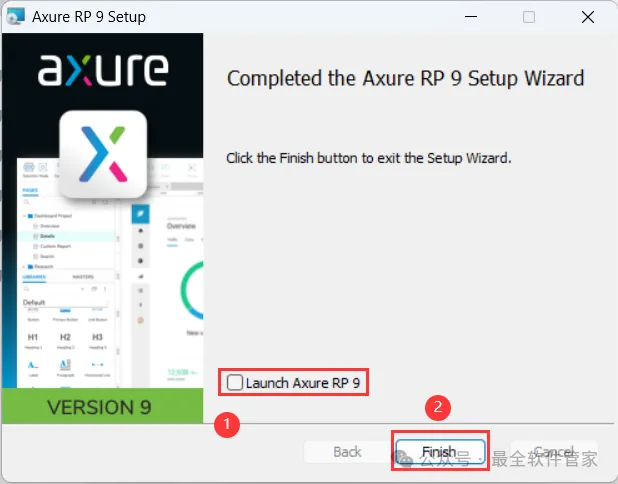Click the red annotation circle numbered 2
Viewport: 618px width, 484px height.
(437, 407)
